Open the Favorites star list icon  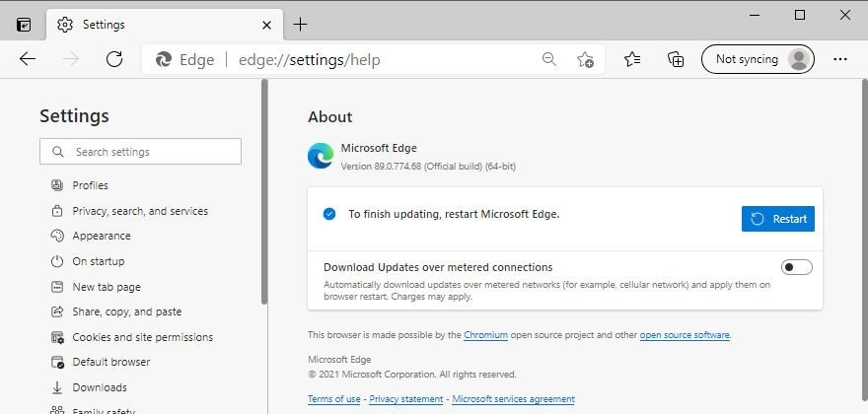pyautogui.click(x=634, y=59)
